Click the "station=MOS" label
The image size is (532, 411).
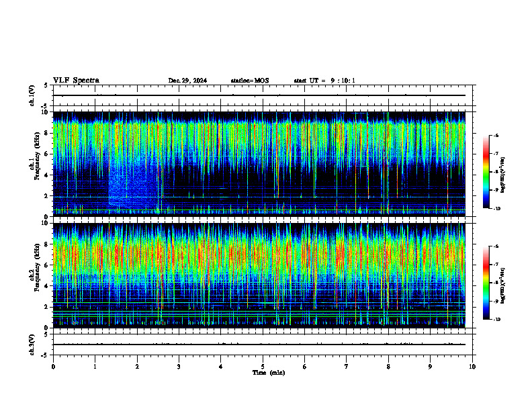click(250, 81)
